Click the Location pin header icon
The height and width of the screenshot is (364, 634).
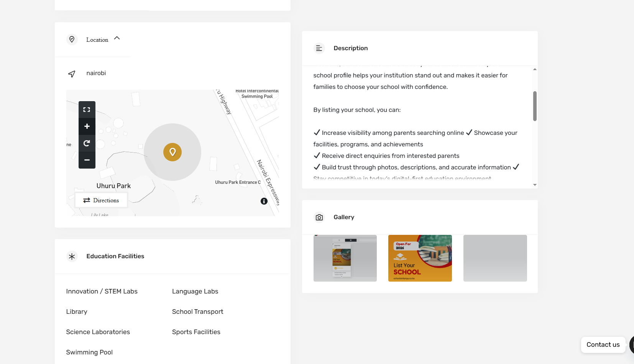[x=72, y=39]
